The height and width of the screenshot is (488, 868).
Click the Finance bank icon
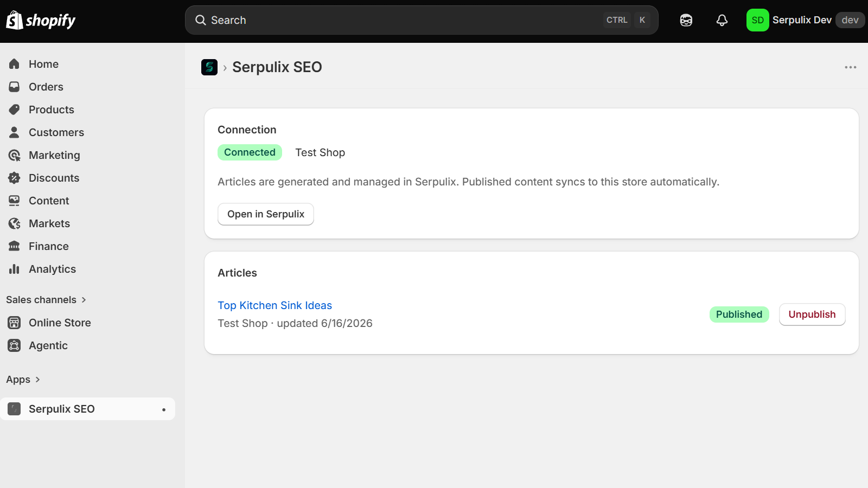(x=15, y=246)
